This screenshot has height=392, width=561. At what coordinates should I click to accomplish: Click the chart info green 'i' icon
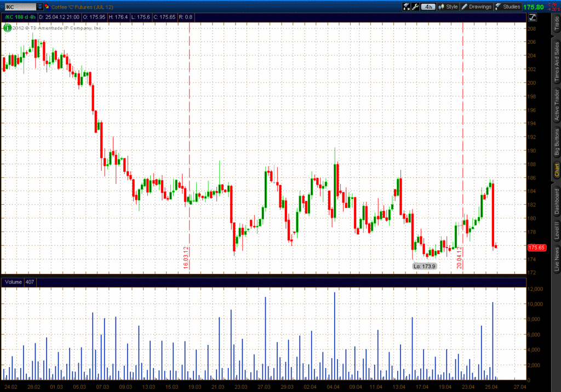pyautogui.click(x=7, y=28)
